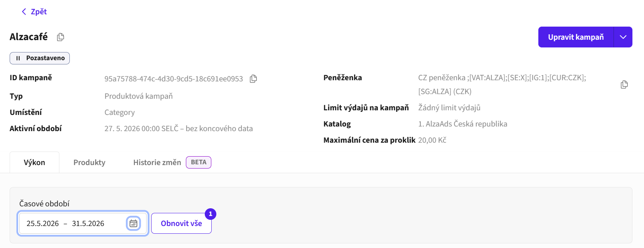Switch to the Výkon tab

point(34,162)
